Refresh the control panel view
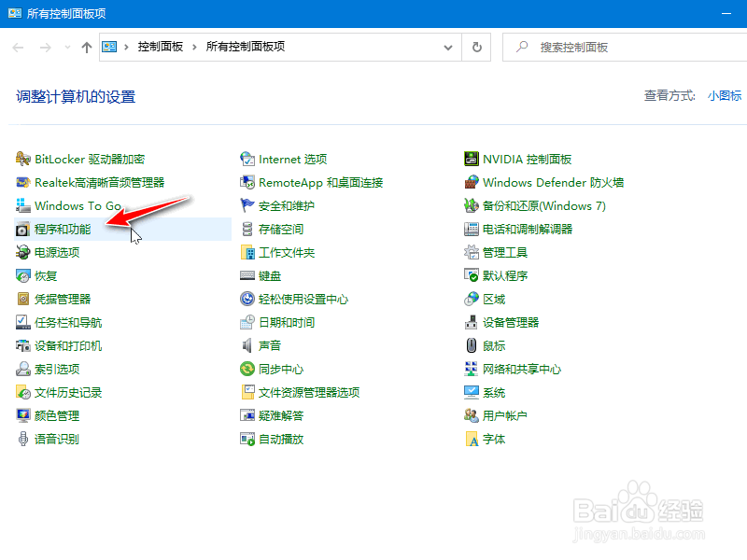The height and width of the screenshot is (560, 747). coord(476,48)
